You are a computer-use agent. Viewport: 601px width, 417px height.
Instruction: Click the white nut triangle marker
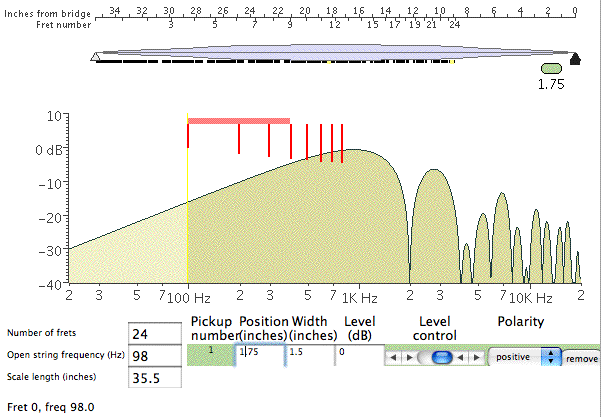pos(95,58)
